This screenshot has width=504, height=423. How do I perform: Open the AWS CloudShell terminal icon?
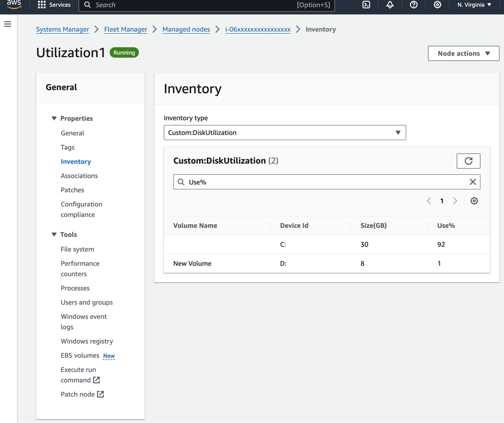click(366, 5)
